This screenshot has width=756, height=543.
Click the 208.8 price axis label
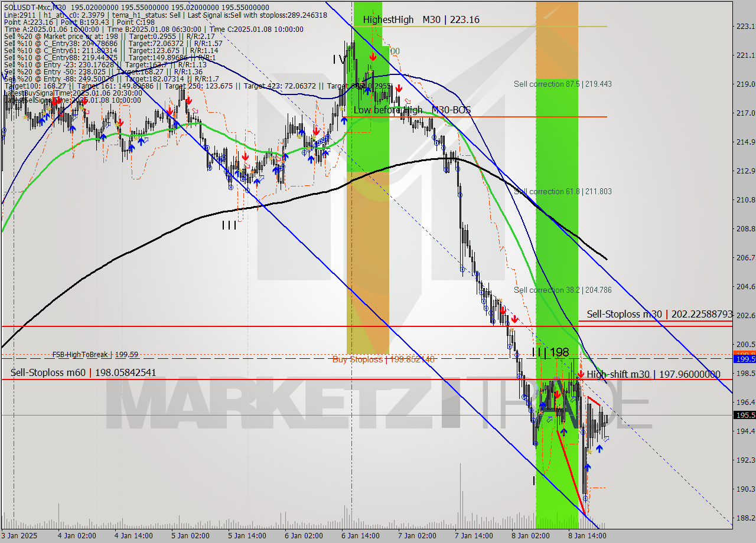pyautogui.click(x=745, y=228)
